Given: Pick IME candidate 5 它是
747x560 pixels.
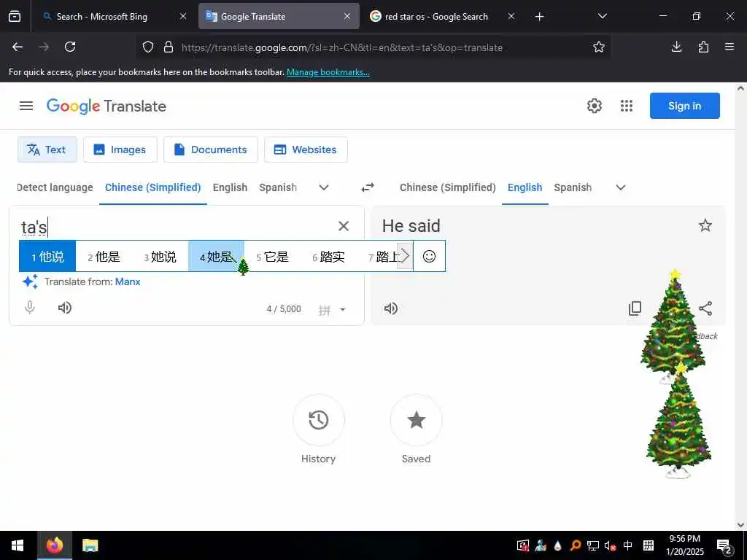Looking at the screenshot, I should click(273, 256).
